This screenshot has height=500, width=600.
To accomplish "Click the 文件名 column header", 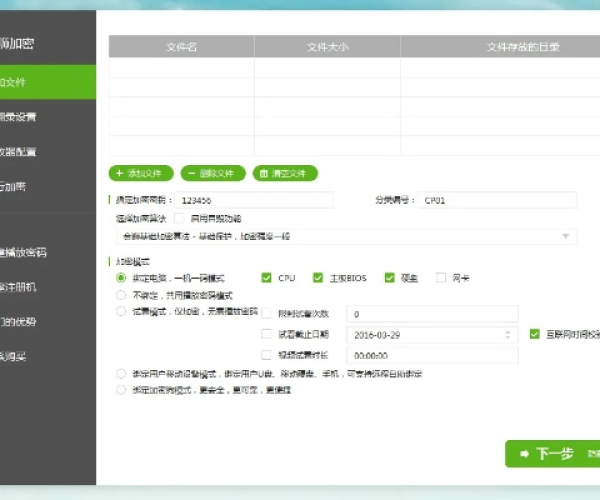I will pos(182,47).
